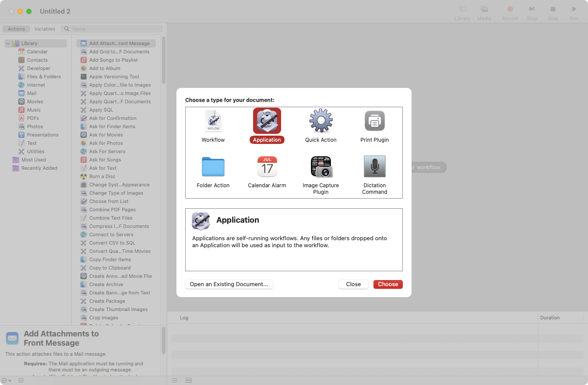
Task: Click the Name search field
Action: pyautogui.click(x=114, y=28)
